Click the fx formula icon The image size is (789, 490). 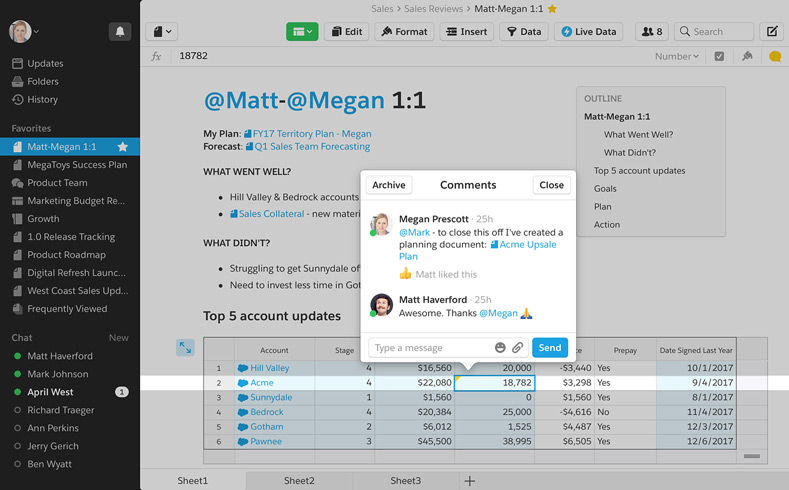[156, 56]
